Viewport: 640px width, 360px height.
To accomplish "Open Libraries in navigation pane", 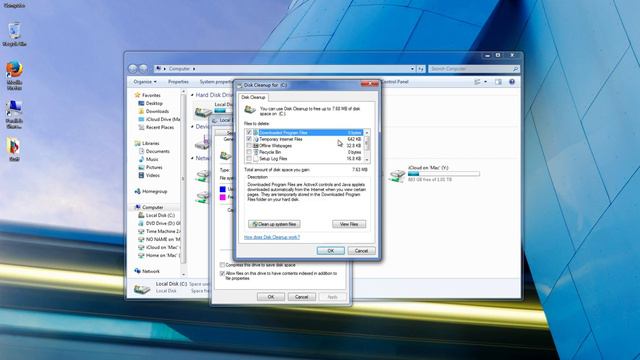I will pyautogui.click(x=150, y=143).
